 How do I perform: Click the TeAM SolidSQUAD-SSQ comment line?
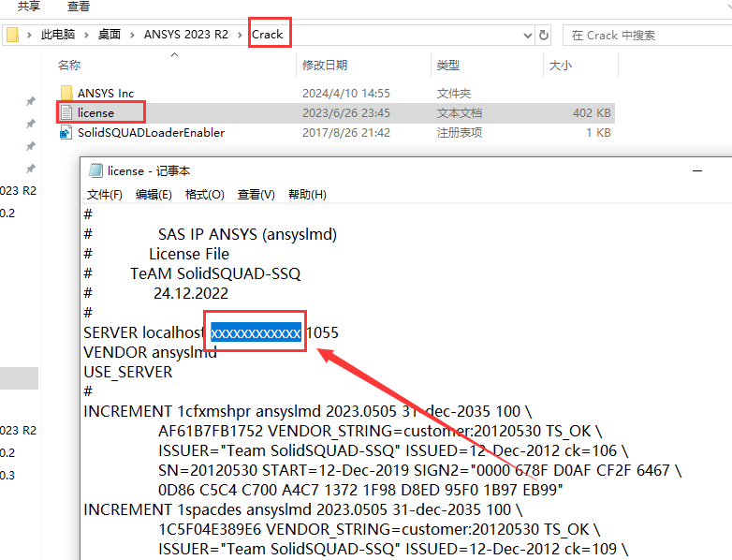point(215,273)
